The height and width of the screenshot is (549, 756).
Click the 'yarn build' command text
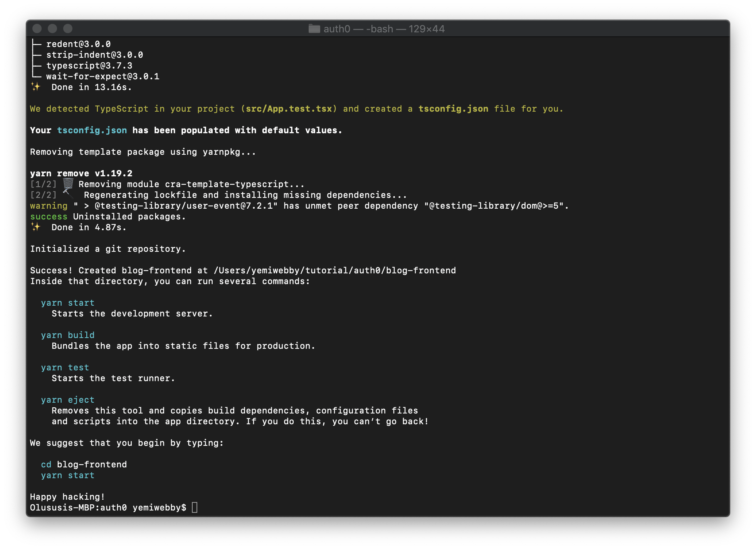point(68,335)
